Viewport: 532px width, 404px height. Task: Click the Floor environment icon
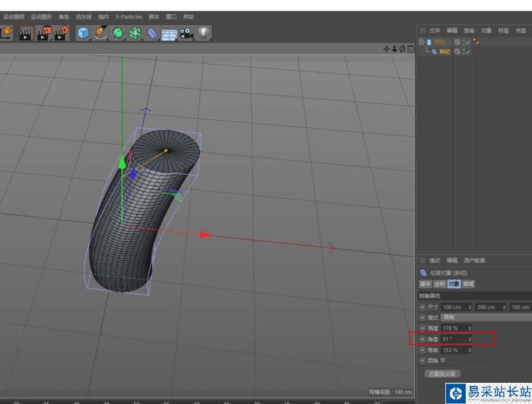click(170, 33)
